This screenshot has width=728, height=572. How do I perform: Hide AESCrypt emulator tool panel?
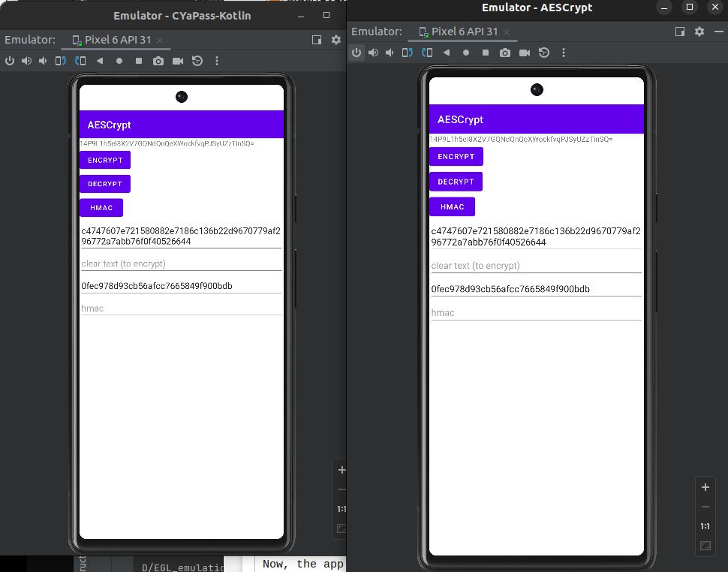coord(719,32)
